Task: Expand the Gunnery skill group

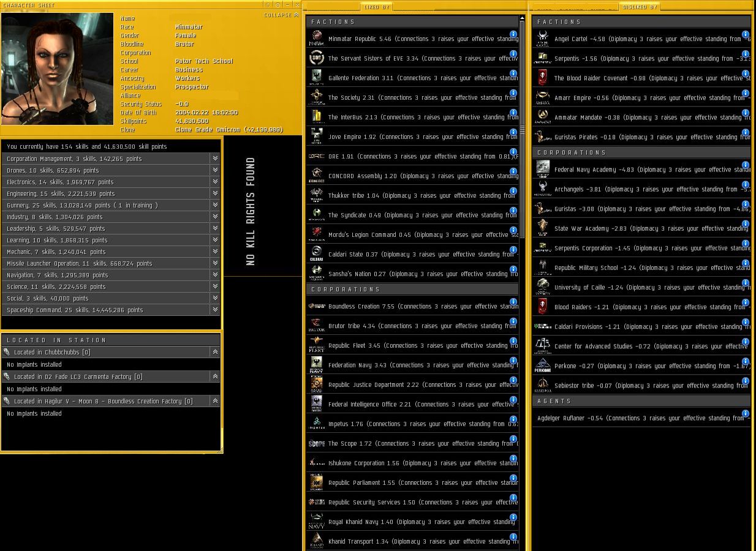Action: pyautogui.click(x=215, y=205)
